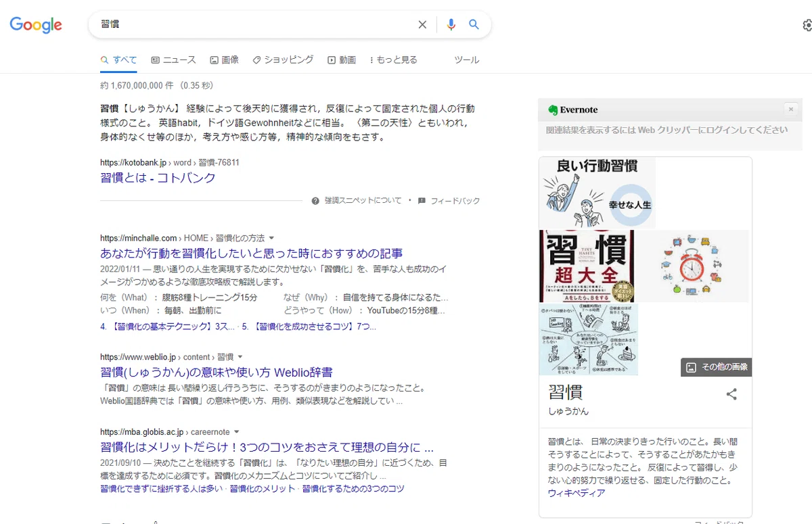Open the ショッピング tab

(x=283, y=59)
